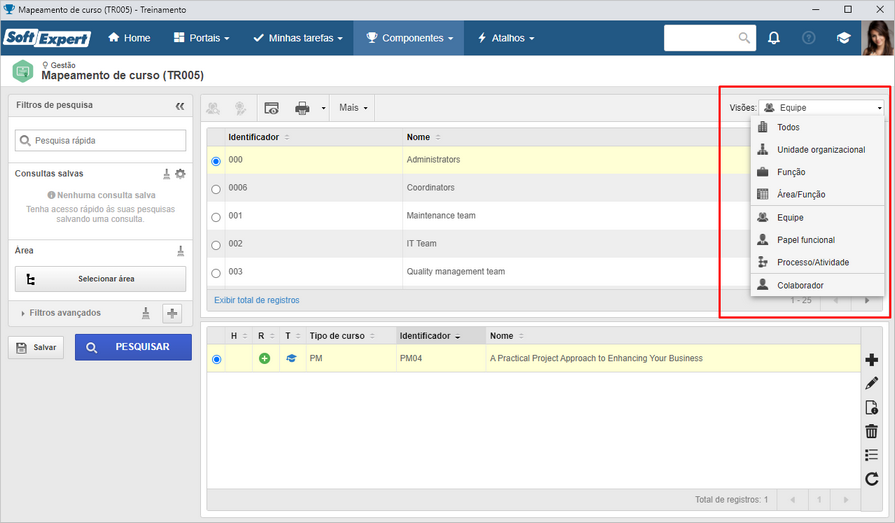The image size is (895, 523).
Task: Choose Unidade organizacional view option
Action: 817,150
